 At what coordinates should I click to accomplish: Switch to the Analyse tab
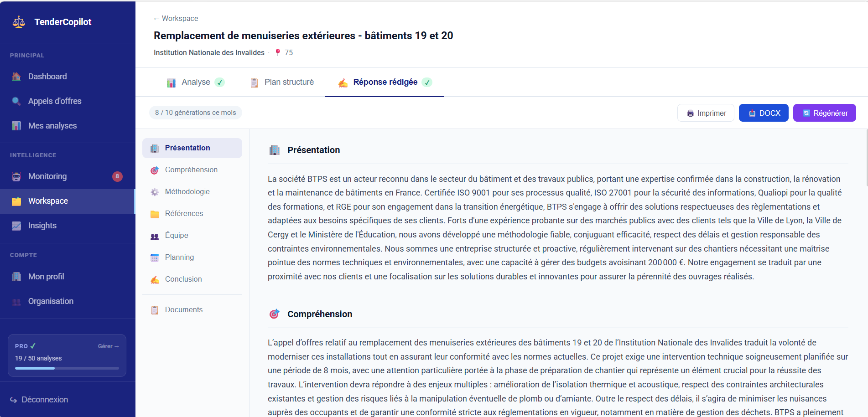196,82
